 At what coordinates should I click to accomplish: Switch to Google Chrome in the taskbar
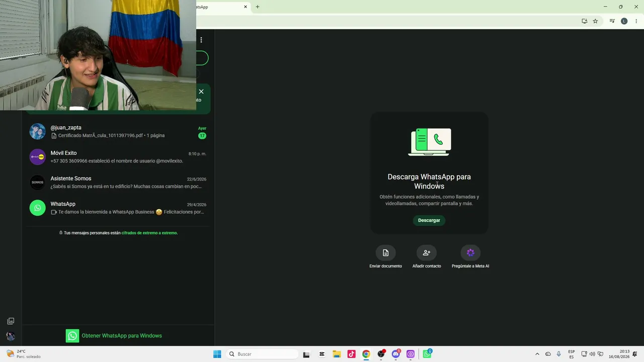(x=366, y=354)
